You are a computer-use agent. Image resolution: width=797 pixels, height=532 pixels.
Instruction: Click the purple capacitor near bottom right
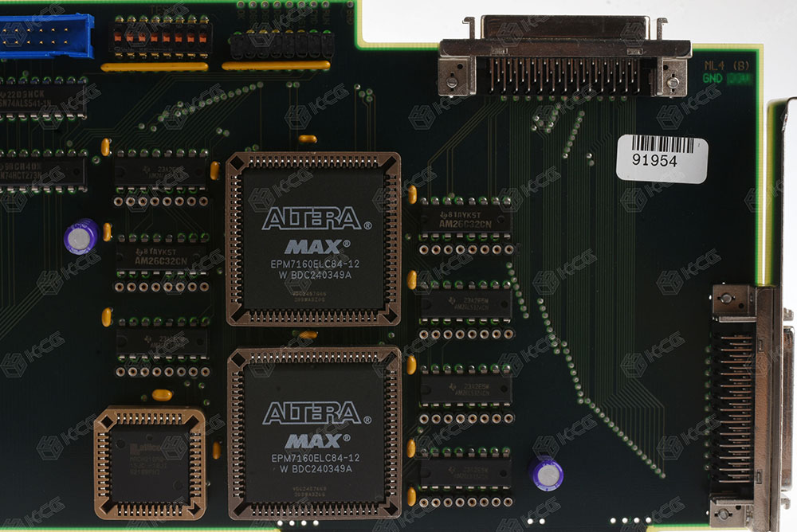547,474
